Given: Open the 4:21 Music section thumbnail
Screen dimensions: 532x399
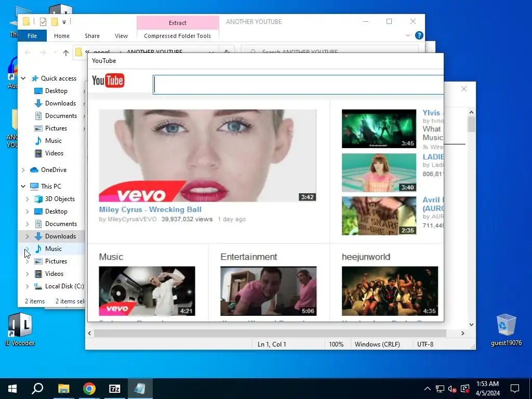Looking at the screenshot, I should point(147,291).
